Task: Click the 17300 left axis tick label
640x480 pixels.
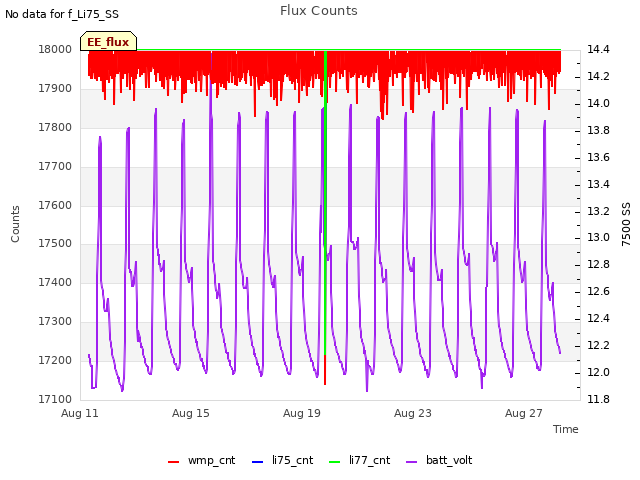Action: pos(55,321)
